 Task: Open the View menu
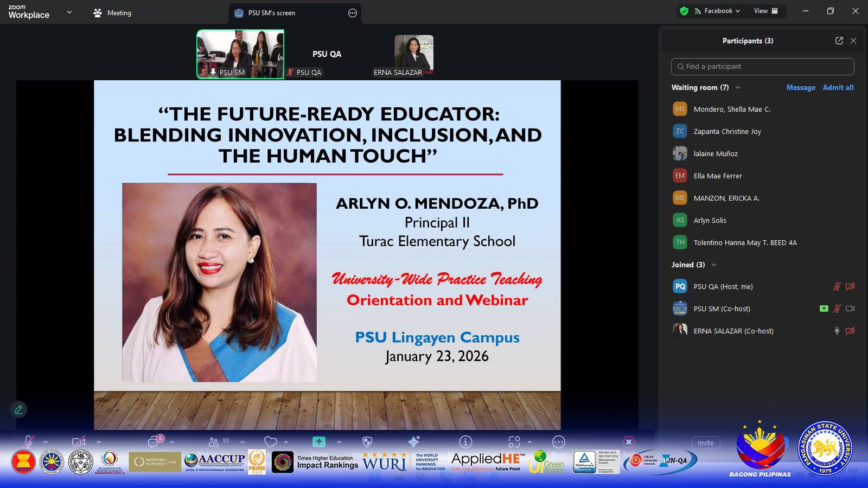point(765,11)
